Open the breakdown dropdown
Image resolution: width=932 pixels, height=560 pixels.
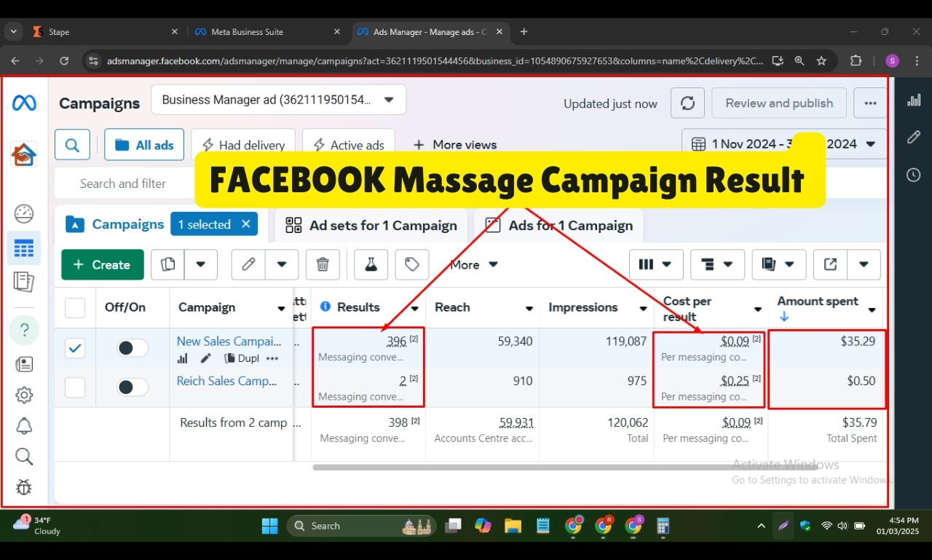point(717,264)
